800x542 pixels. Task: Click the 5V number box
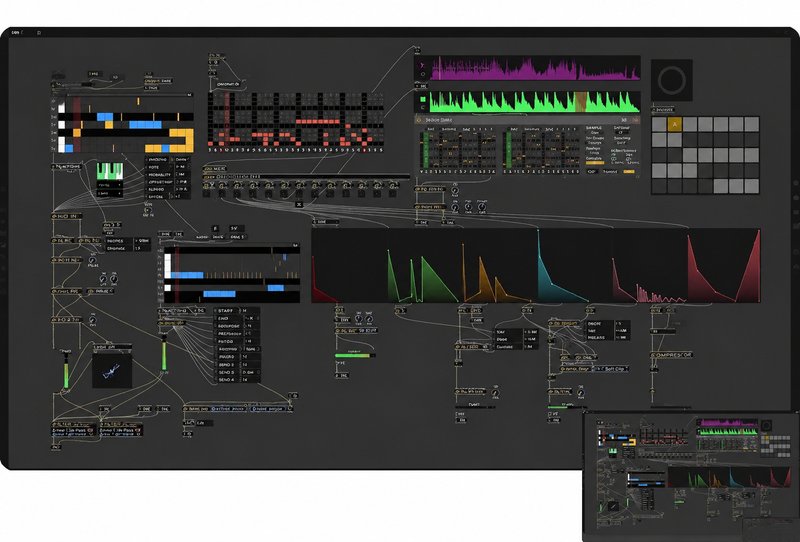236,228
